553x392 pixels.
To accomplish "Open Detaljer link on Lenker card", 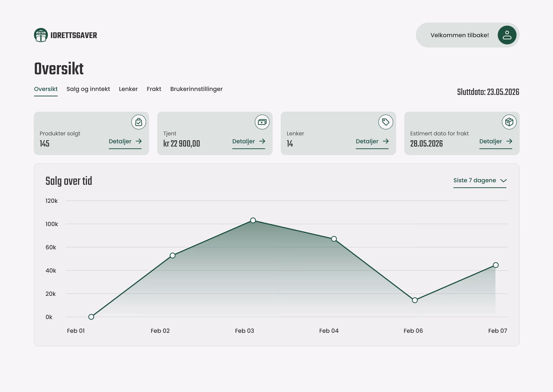I will point(367,141).
